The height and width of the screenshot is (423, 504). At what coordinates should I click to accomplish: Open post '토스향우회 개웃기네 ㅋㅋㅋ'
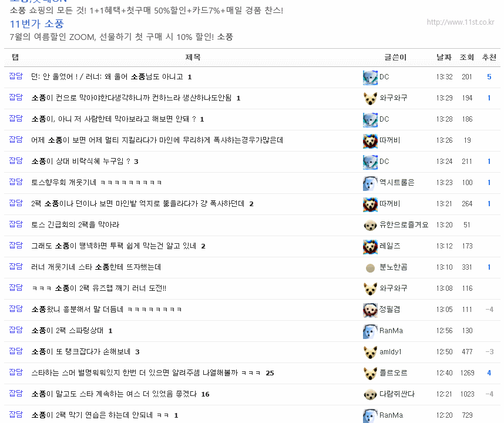pyautogui.click(x=96, y=183)
